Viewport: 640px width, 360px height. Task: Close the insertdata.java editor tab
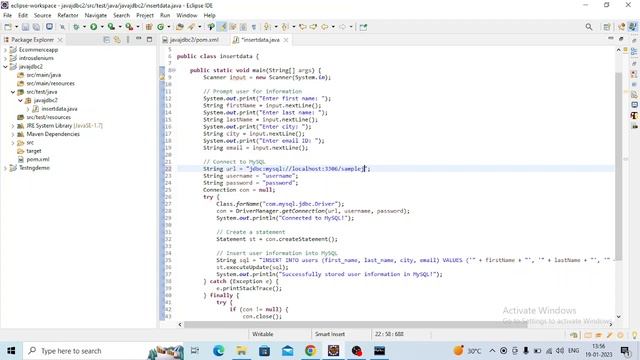point(286,40)
